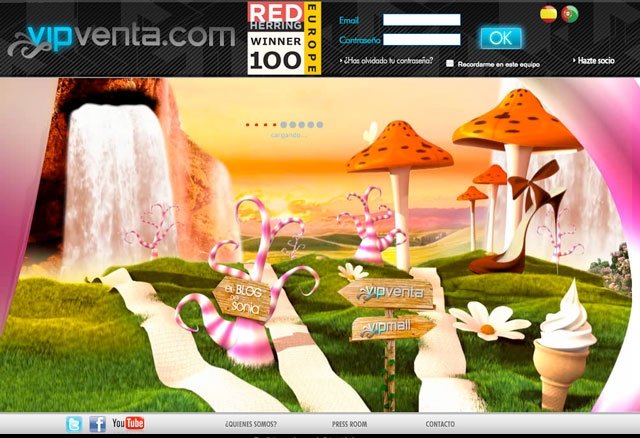Follow the vipmall wooden sign
Image resolution: width=640 pixels, height=438 pixels.
(x=393, y=328)
